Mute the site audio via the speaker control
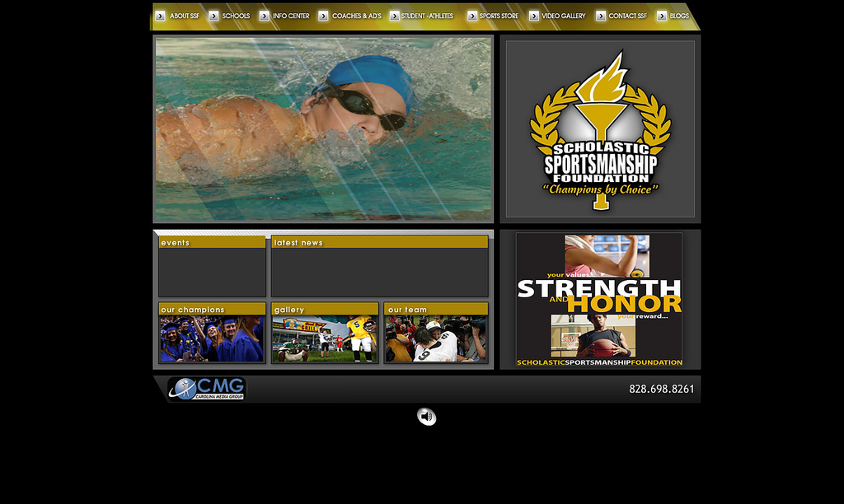This screenshot has width=844, height=504. point(425,416)
